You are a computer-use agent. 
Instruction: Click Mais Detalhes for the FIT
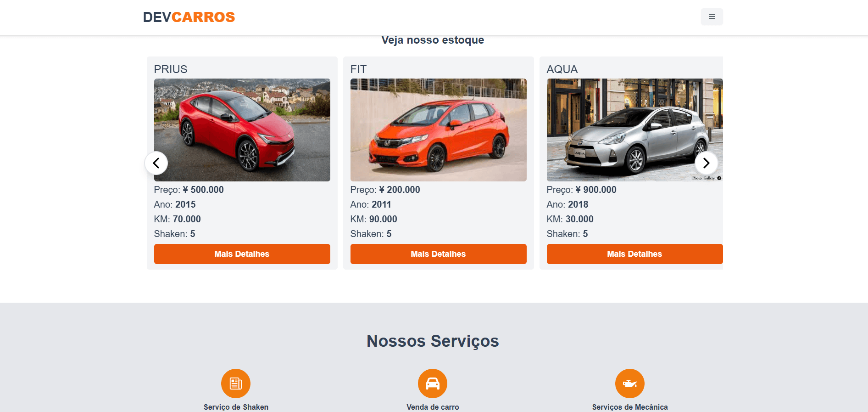438,254
